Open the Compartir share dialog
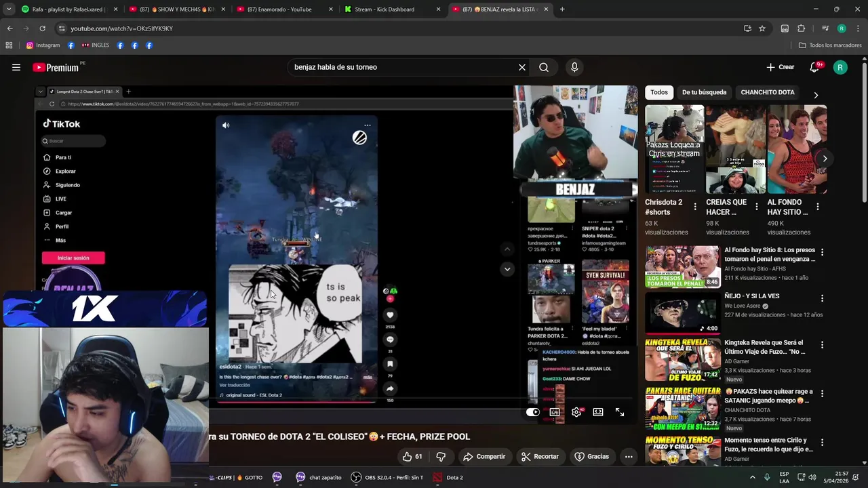 coord(484,457)
